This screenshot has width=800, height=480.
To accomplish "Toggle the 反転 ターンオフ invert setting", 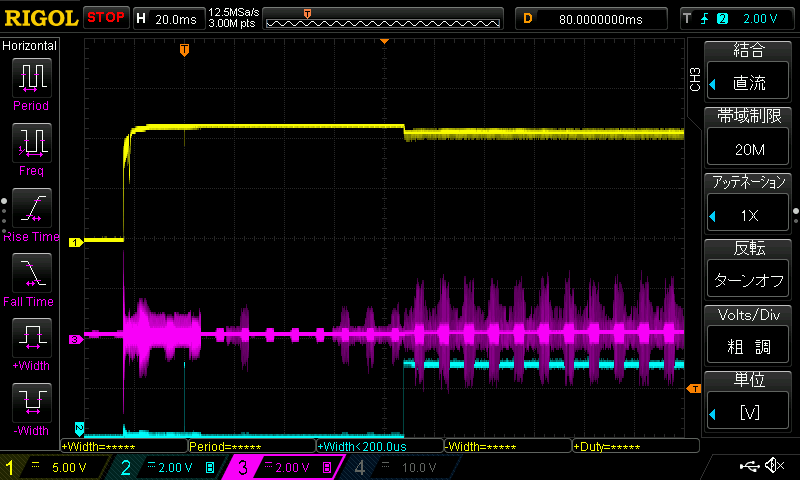I will click(748, 269).
